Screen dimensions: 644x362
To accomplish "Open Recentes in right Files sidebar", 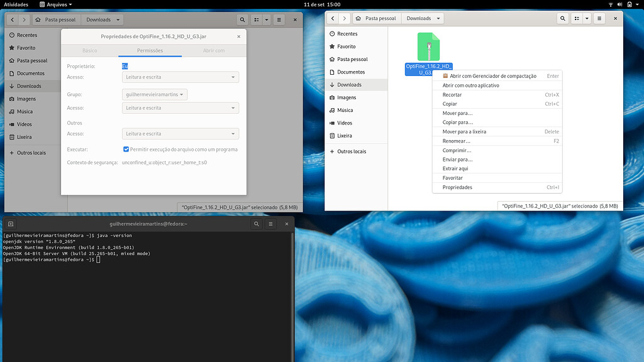I will pos(356,34).
